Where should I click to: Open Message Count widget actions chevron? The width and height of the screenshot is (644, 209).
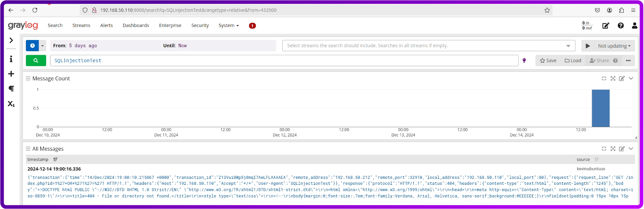click(631, 79)
